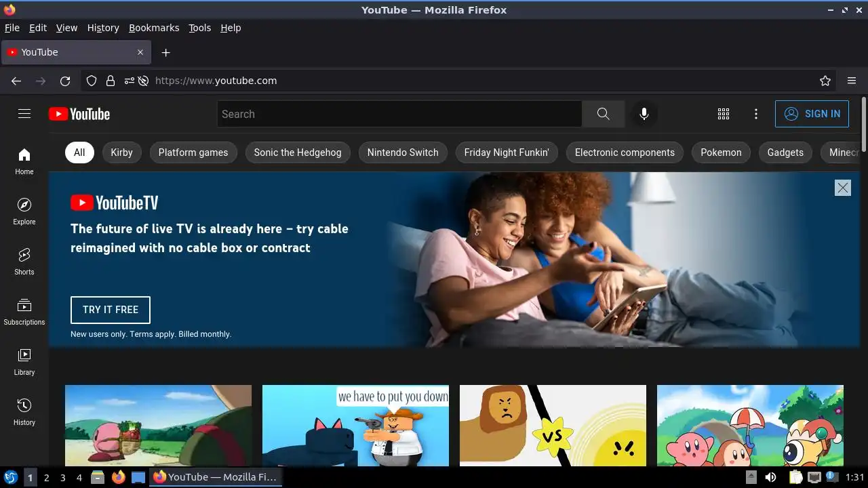Open the site permissions icon in the address bar
The image size is (868, 488).
click(x=130, y=81)
